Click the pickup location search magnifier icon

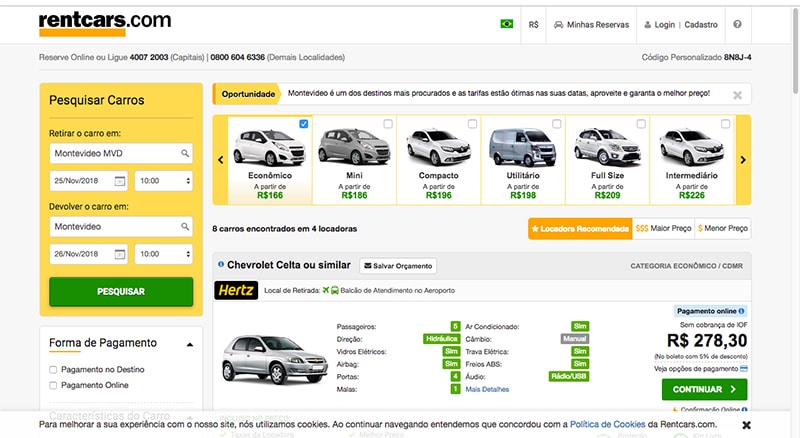pyautogui.click(x=185, y=153)
